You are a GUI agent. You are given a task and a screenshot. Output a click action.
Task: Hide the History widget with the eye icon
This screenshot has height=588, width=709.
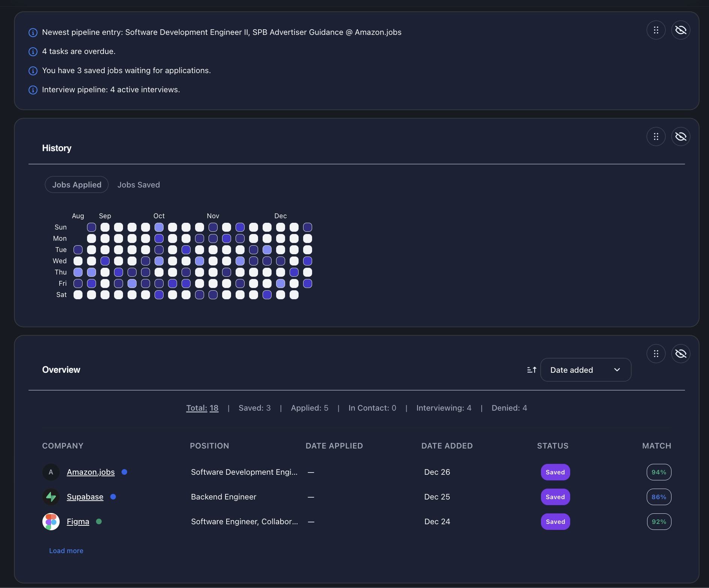coord(681,136)
